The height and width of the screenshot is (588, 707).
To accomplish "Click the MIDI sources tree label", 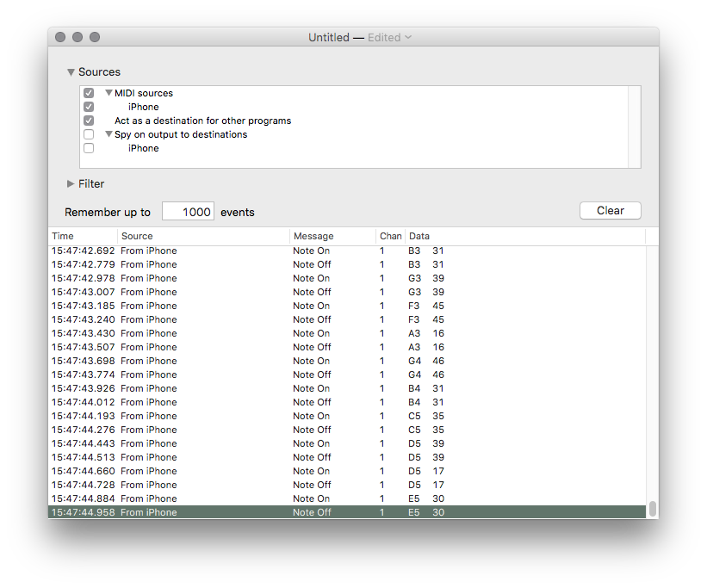I will click(x=144, y=93).
